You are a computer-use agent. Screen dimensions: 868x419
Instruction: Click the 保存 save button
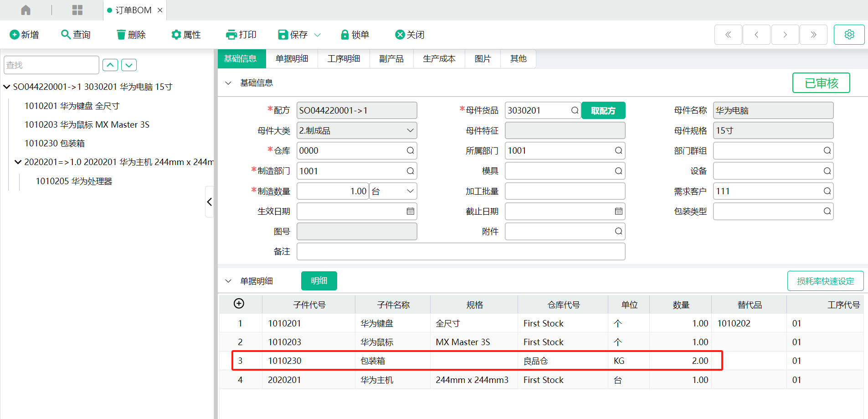pyautogui.click(x=293, y=35)
